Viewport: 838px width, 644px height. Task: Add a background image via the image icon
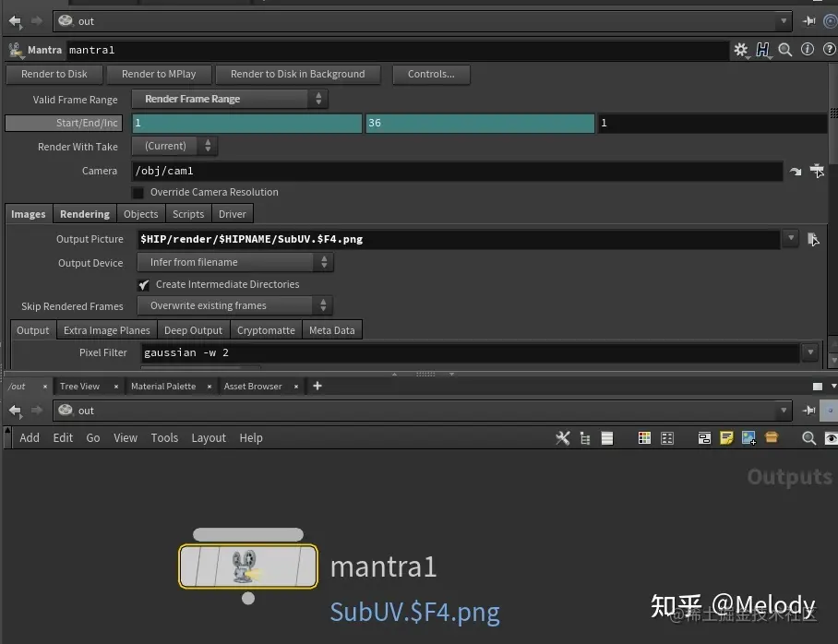[748, 438]
